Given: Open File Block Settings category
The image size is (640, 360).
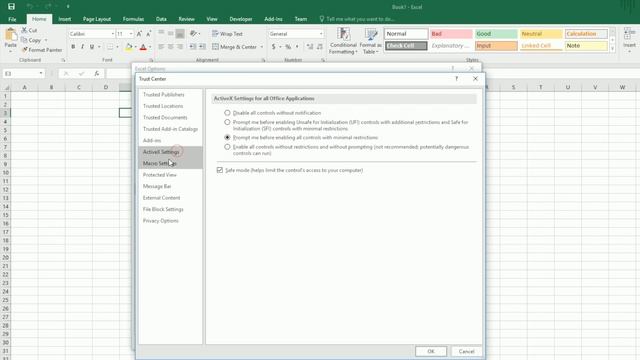Looking at the screenshot, I should pyautogui.click(x=170, y=209).
